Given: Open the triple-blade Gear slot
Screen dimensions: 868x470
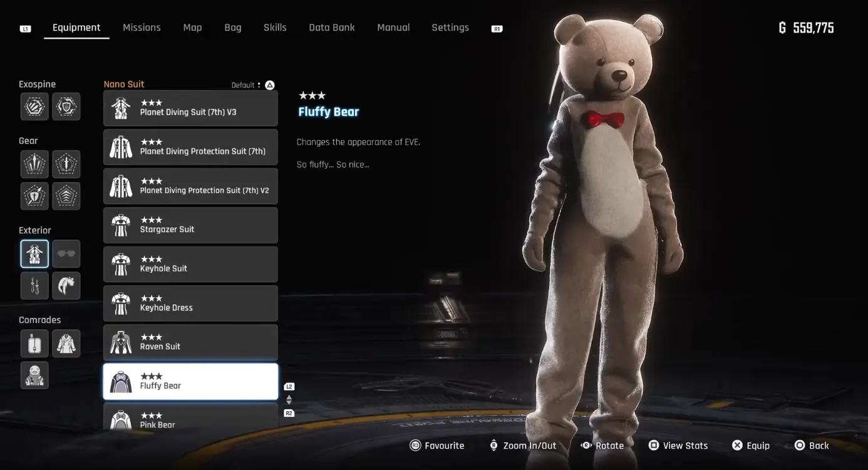Looking at the screenshot, I should (x=34, y=164).
